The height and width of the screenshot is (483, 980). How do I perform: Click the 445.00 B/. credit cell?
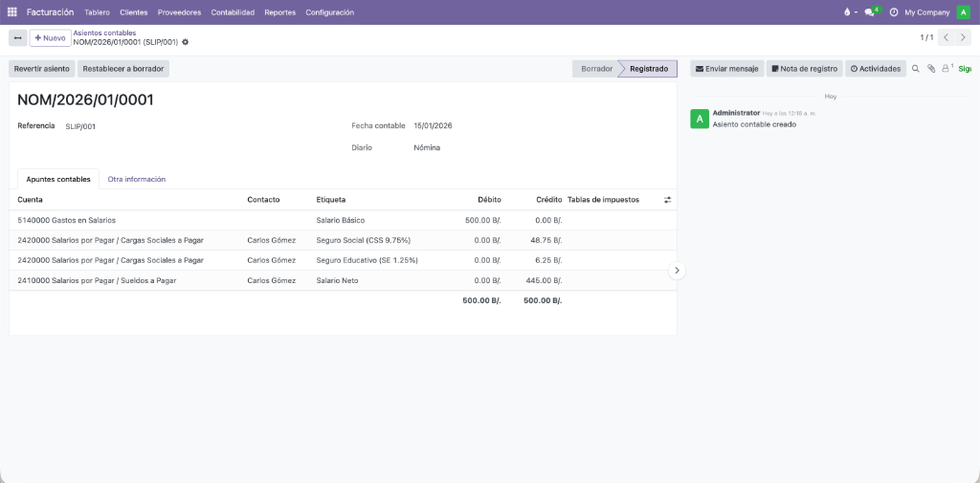[x=544, y=281]
